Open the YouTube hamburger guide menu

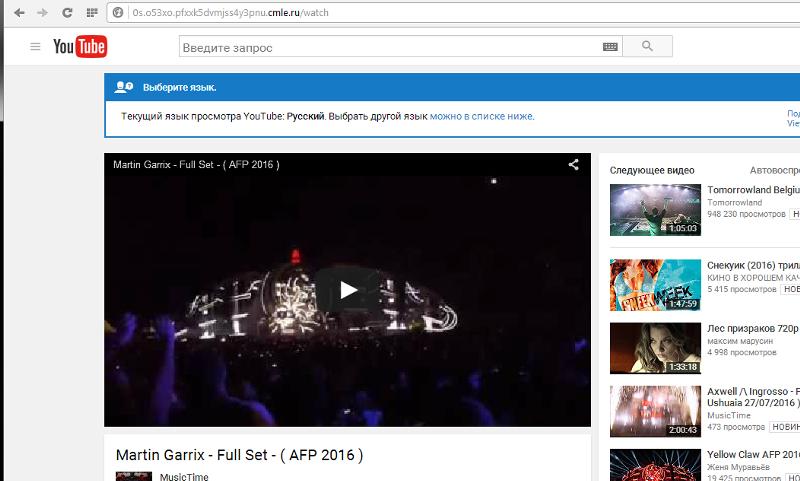point(35,47)
